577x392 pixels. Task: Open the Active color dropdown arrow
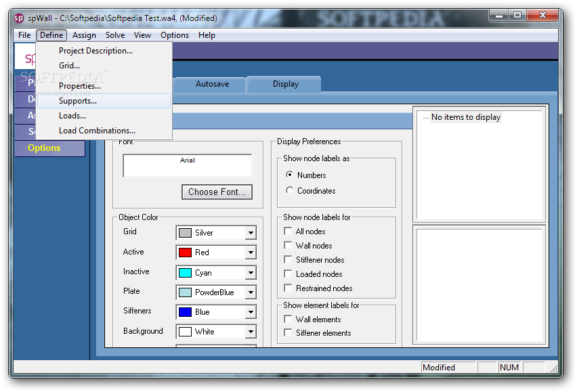tap(251, 253)
